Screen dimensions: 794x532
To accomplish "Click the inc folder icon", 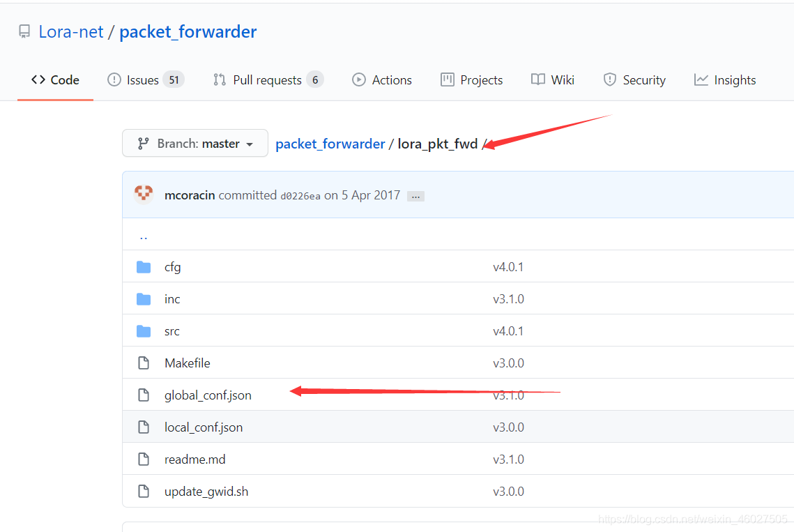I will (x=144, y=299).
